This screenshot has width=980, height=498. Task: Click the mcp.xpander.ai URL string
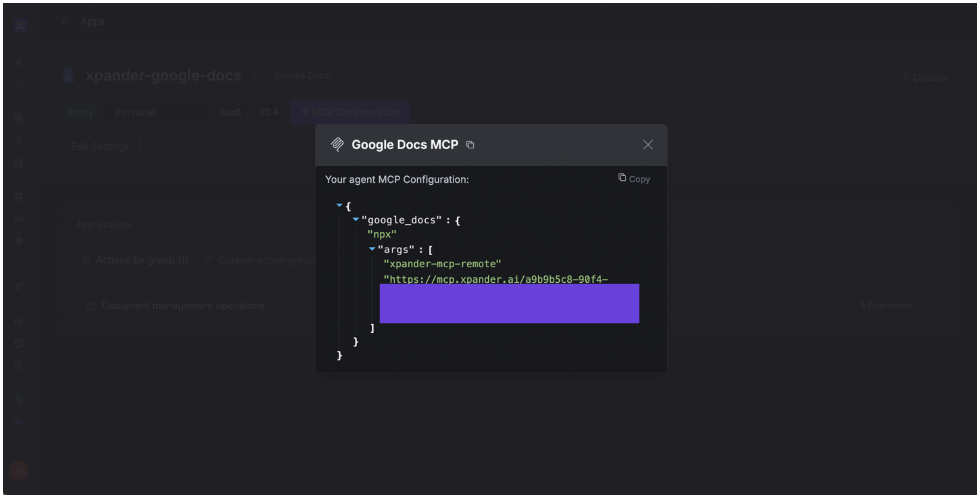coord(495,279)
